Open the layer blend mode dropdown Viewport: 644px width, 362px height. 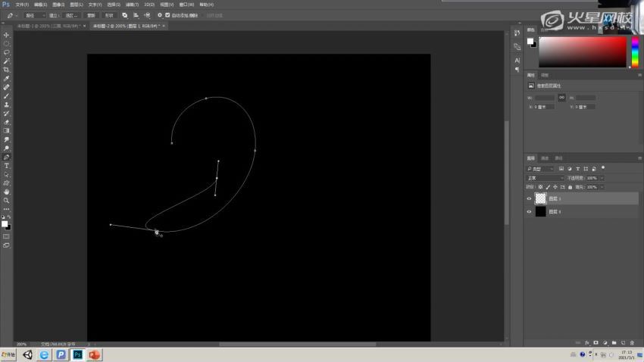click(x=544, y=178)
